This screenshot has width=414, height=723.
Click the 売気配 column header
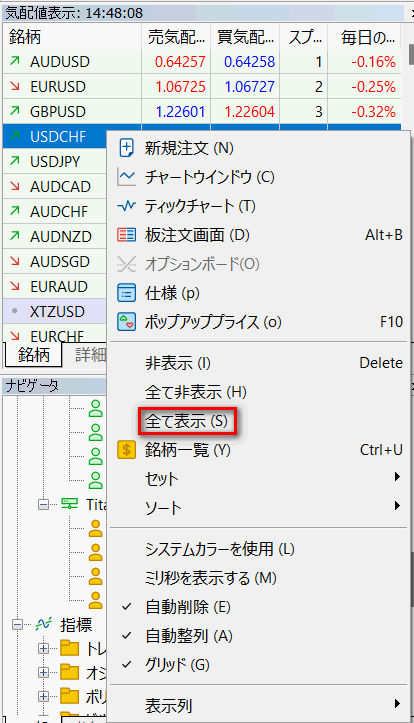176,37
